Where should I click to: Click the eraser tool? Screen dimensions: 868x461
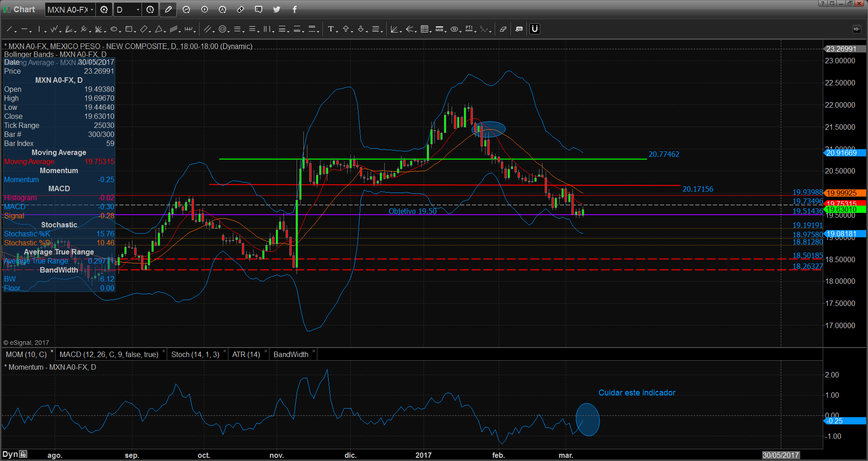point(503,29)
